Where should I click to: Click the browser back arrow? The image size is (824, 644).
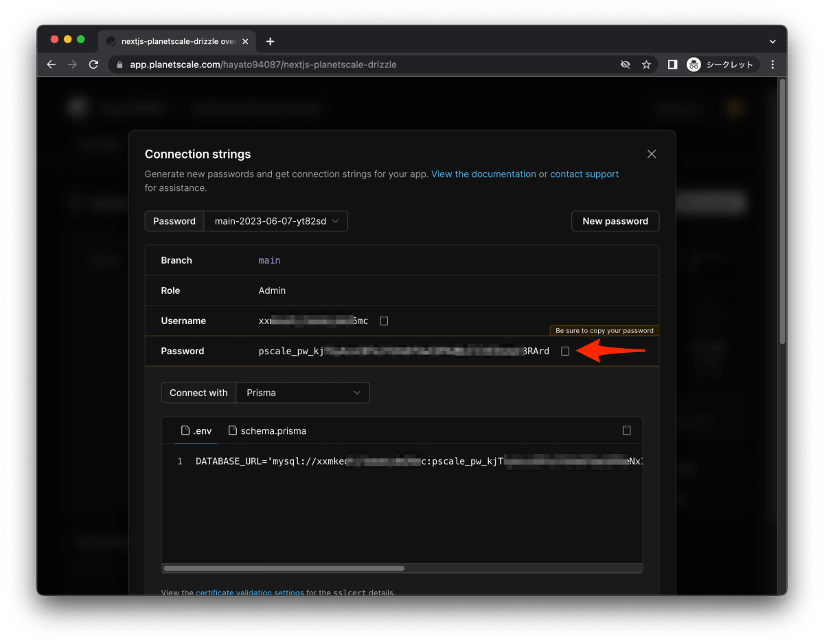click(x=51, y=65)
